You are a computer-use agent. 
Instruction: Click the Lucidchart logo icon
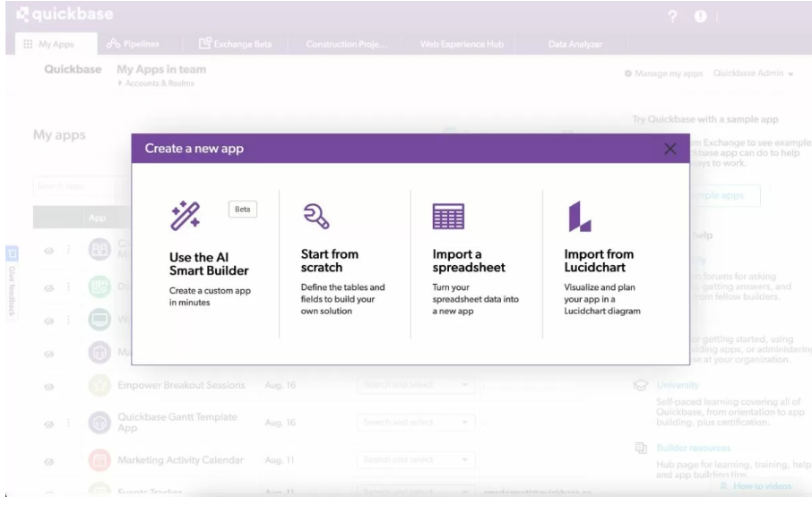coord(580,217)
